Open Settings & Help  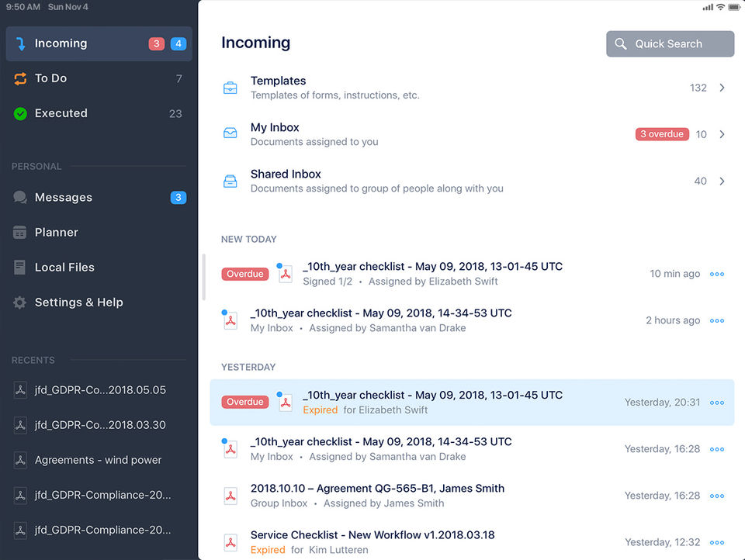[99, 302]
